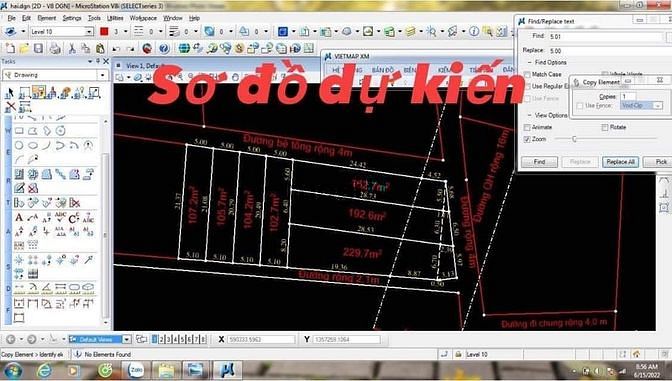The width and height of the screenshot is (672, 381).
Task: Select the Place Ellipse tool
Action: [x=33, y=145]
